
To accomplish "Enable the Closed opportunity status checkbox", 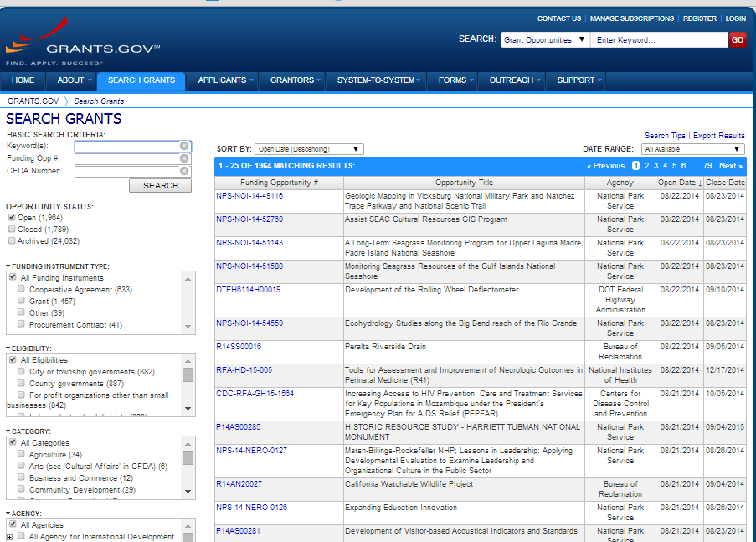I will click(x=12, y=229).
